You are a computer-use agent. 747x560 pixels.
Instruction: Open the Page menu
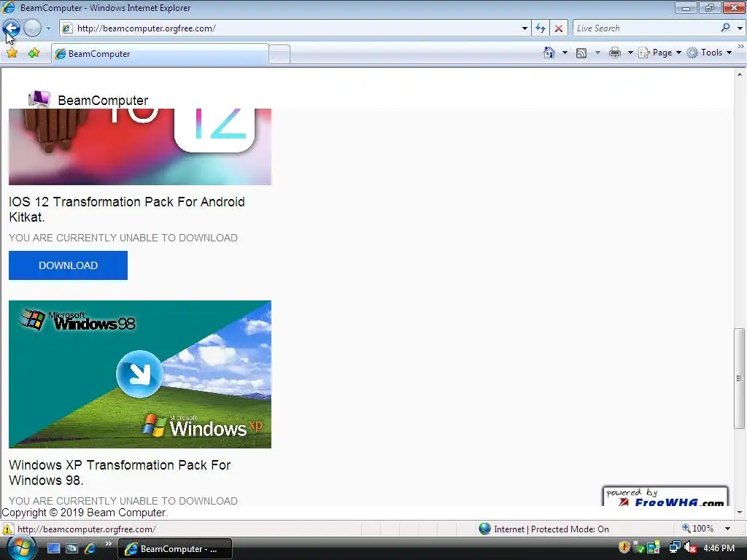(659, 52)
